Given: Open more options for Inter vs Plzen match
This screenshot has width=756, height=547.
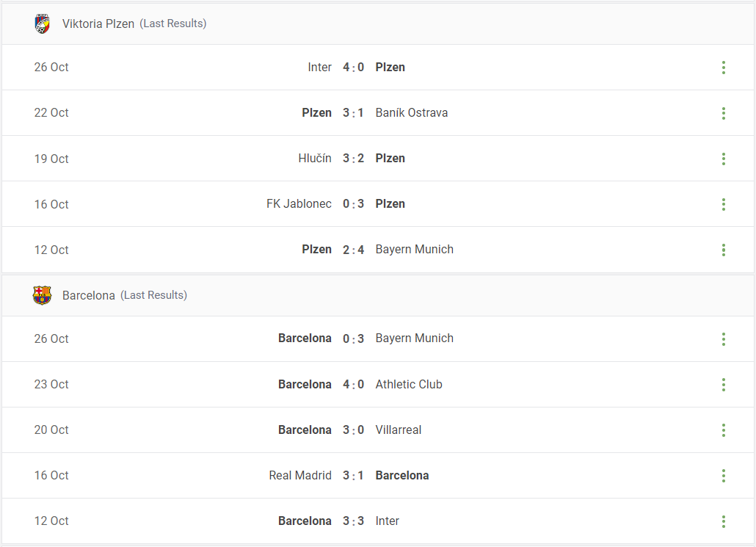Looking at the screenshot, I should pyautogui.click(x=723, y=68).
